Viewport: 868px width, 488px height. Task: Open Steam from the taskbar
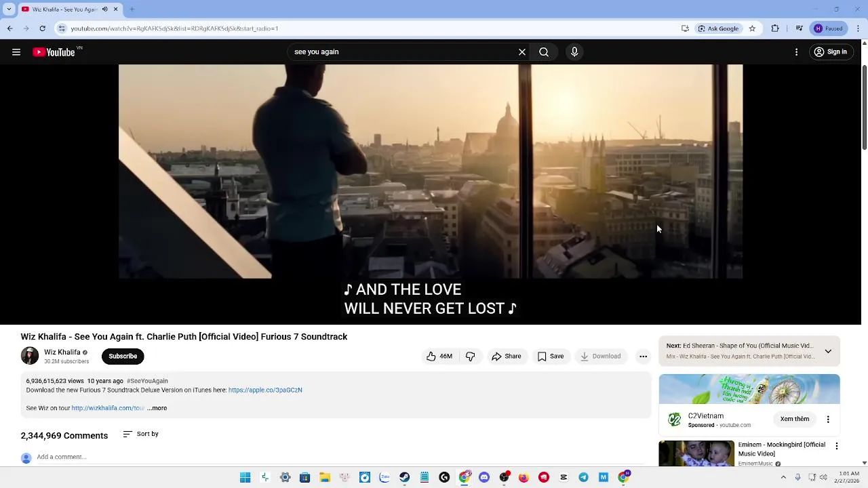(x=404, y=478)
